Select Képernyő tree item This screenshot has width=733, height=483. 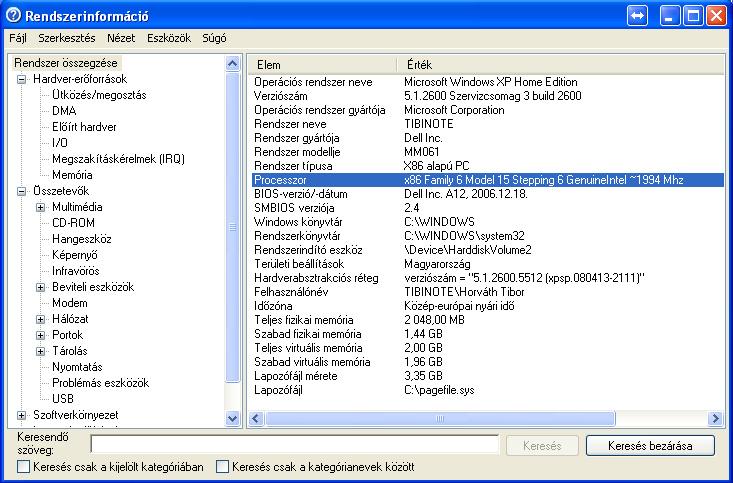tap(75, 255)
